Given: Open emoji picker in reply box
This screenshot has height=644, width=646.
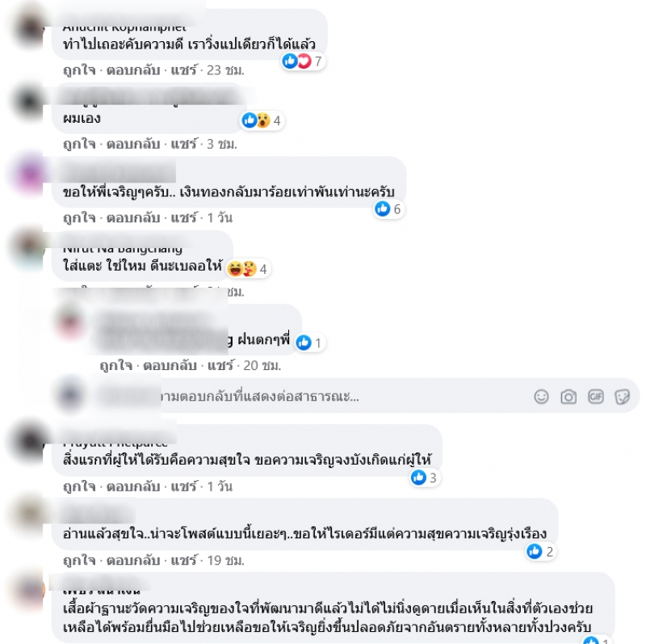Looking at the screenshot, I should (541, 397).
